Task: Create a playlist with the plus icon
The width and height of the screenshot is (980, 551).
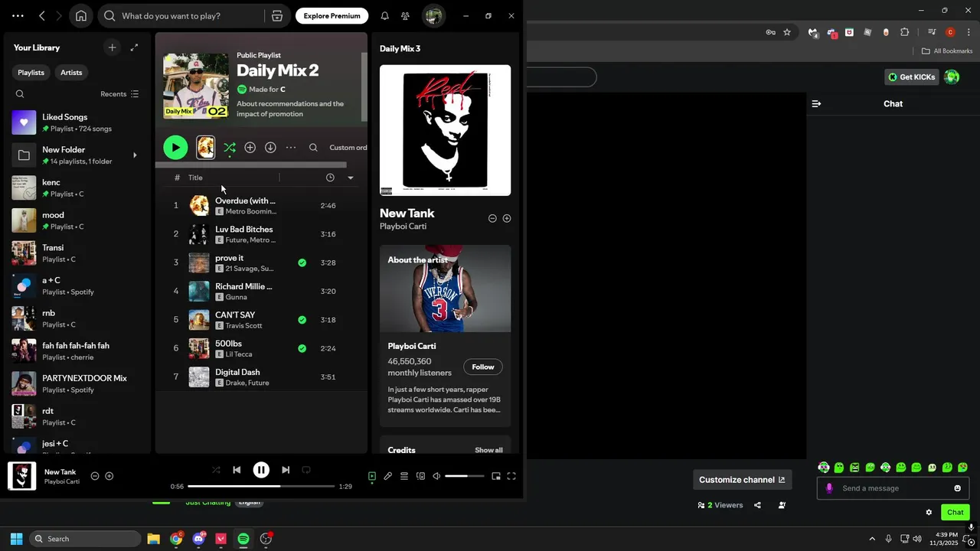Action: pos(112,47)
